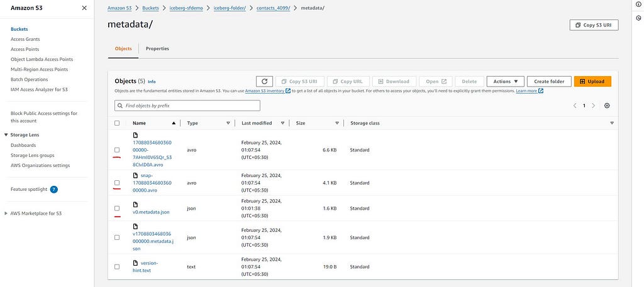Go to iceberg-folder/ breadcrumb

coord(230,8)
